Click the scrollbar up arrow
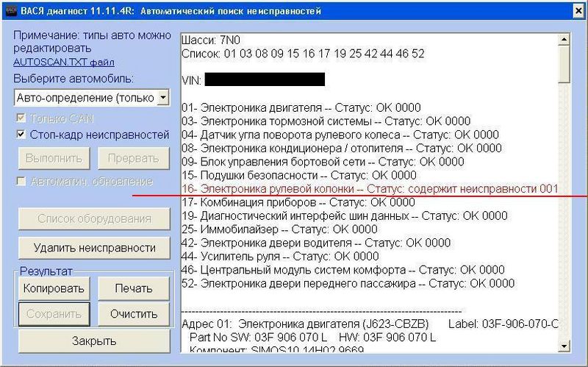 click(x=564, y=39)
